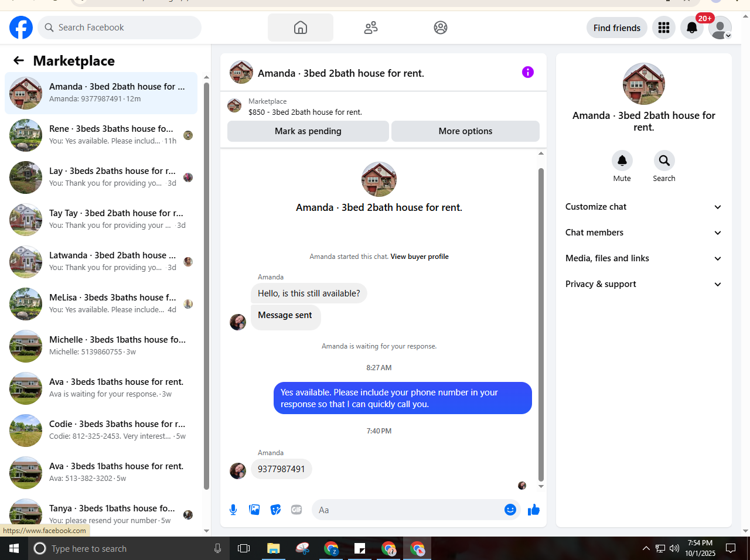Click the voice clip microphone icon
This screenshot has width=750, height=560.
click(233, 510)
